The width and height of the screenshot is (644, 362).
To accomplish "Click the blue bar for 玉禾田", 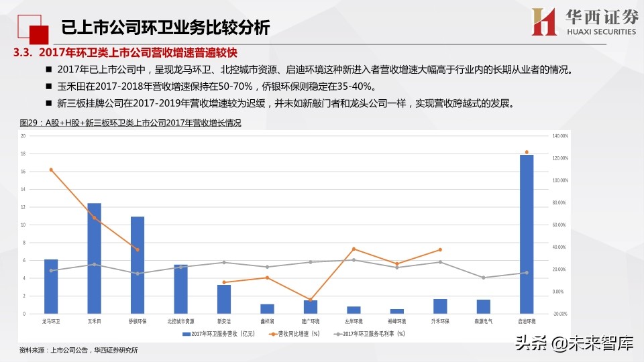I will click(x=94, y=259).
